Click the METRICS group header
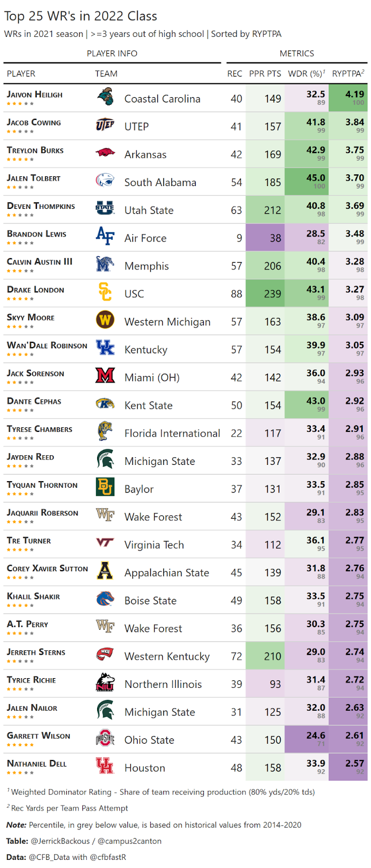The image size is (371, 868). click(x=297, y=53)
